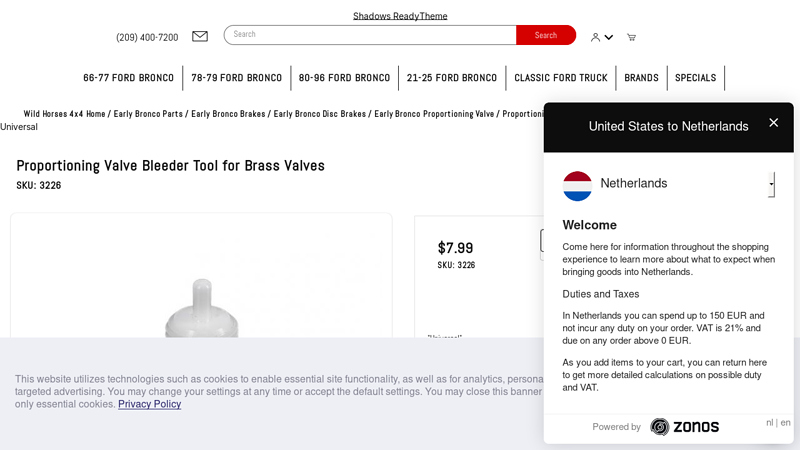Close the Zonos shipping info panel
800x450 pixels.
point(773,123)
